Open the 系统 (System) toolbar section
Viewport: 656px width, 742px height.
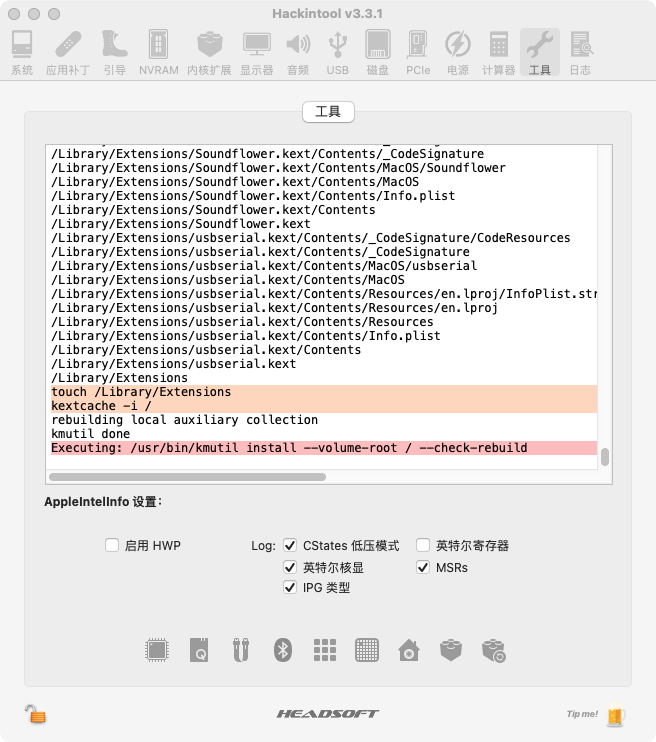(22, 52)
